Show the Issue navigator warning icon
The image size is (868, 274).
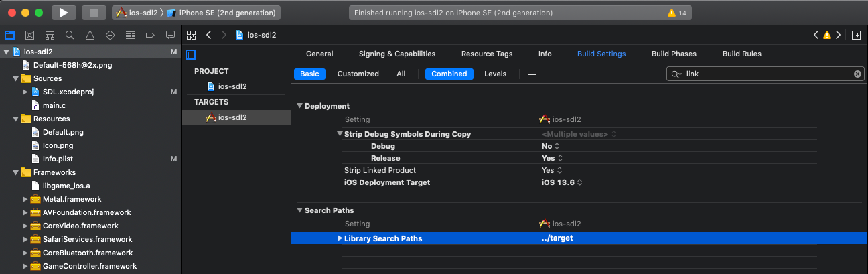90,35
